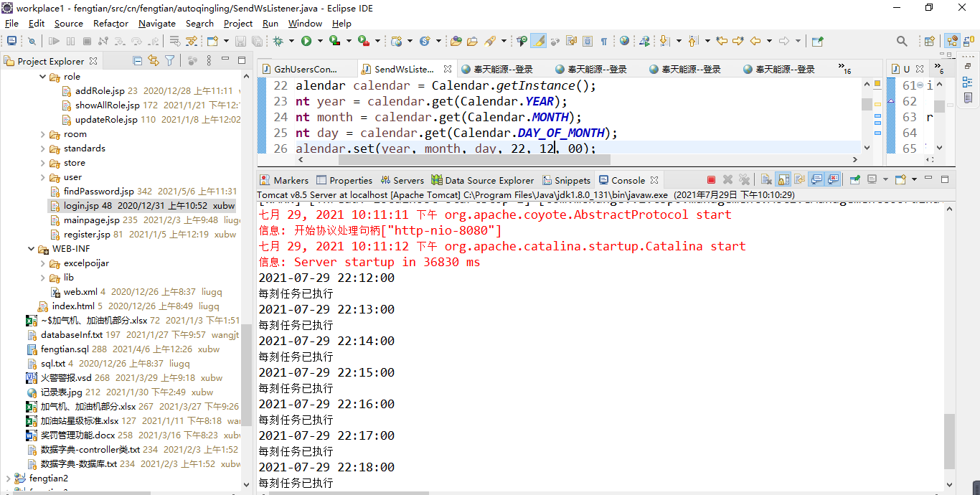The image size is (980, 495).
Task: Show hidden editor tabs list (»16)
Action: [844, 69]
